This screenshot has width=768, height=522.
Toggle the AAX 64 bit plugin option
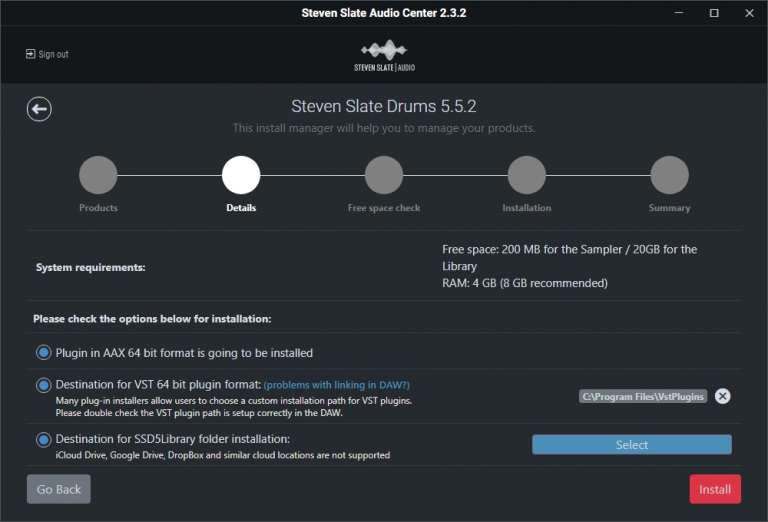coord(43,352)
